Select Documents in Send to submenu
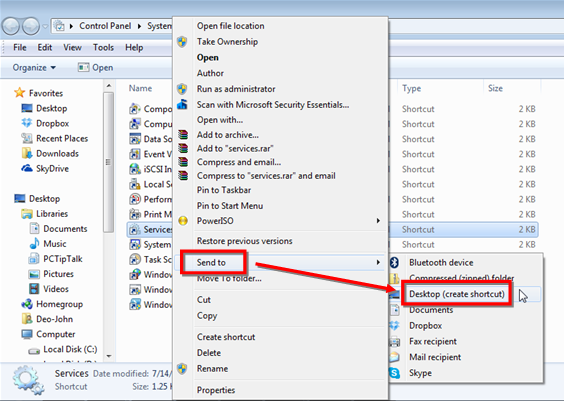Viewport: 564px width, 401px height. tap(431, 310)
